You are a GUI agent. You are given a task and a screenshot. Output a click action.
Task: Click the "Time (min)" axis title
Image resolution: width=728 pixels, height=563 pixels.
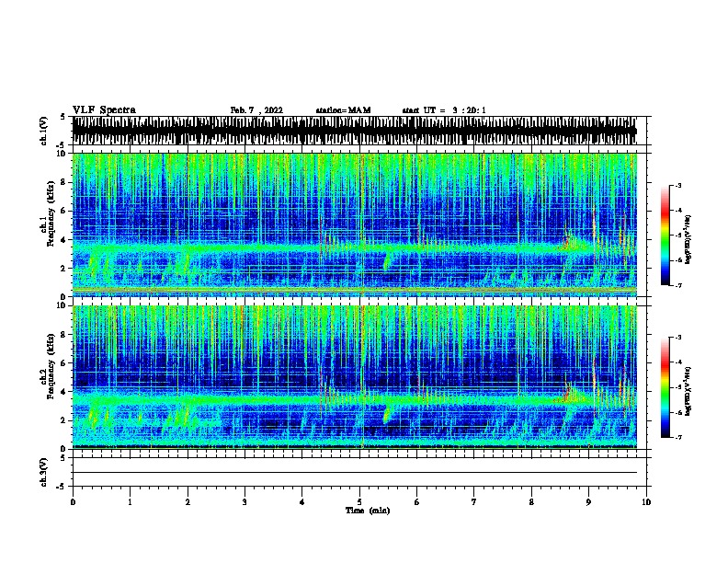368,511
